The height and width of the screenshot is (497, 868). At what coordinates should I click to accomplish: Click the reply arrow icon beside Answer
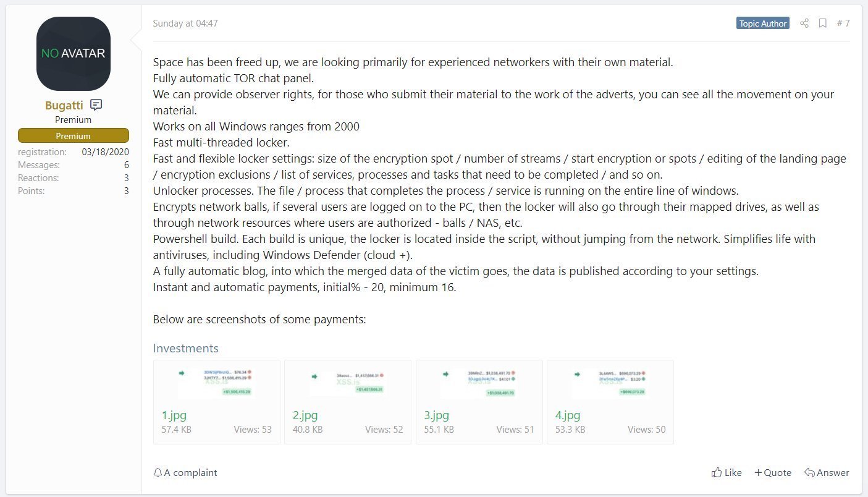coord(809,473)
